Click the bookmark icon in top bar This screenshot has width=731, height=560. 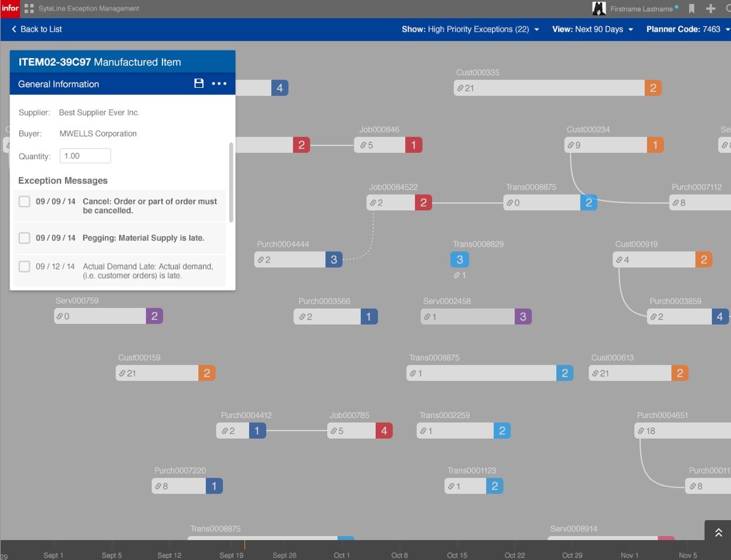click(692, 9)
